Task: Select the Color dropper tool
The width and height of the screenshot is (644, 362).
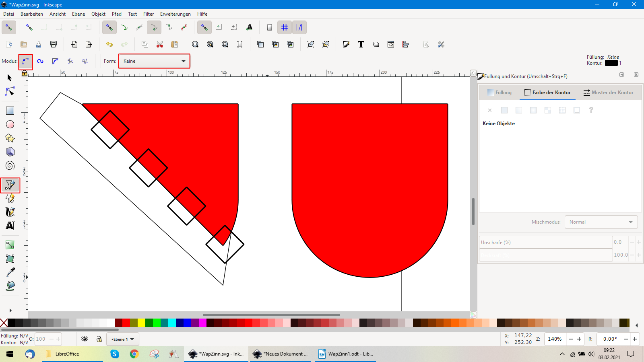Action: pos(10,272)
